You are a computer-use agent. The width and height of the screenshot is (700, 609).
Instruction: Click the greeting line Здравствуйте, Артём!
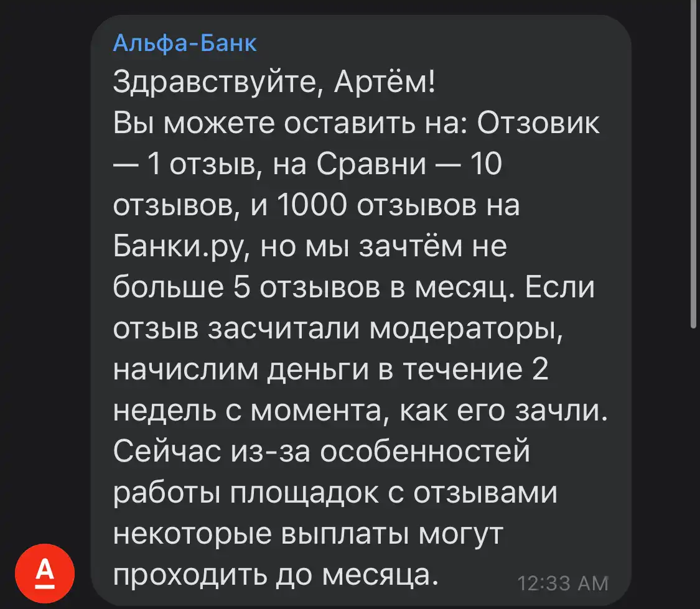(x=274, y=83)
